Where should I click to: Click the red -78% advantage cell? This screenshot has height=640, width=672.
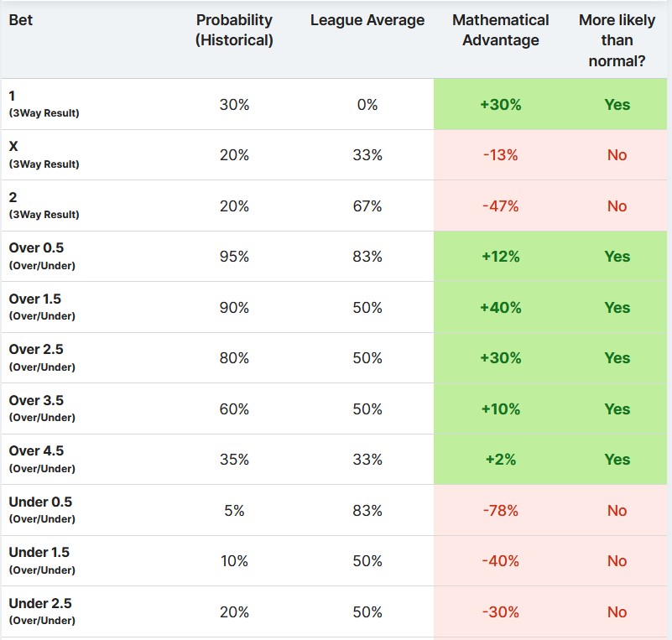point(501,511)
